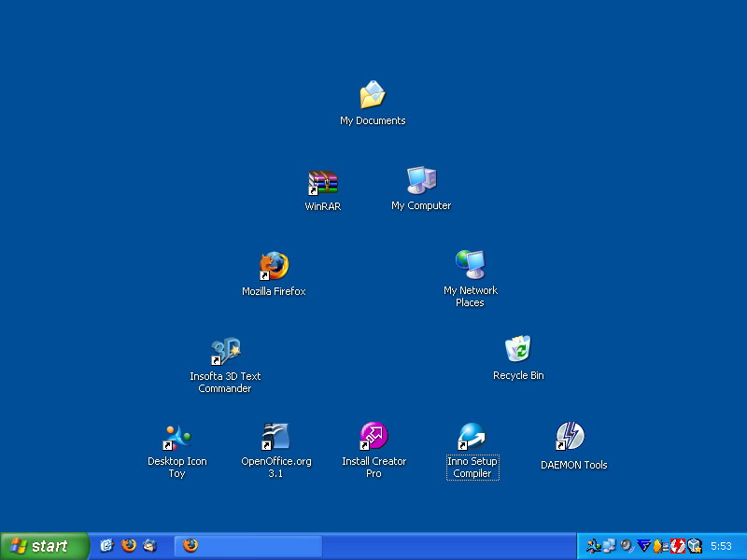The height and width of the screenshot is (560, 747).
Task: Launch Firefox from the Quick Launch bar
Action: [x=129, y=546]
